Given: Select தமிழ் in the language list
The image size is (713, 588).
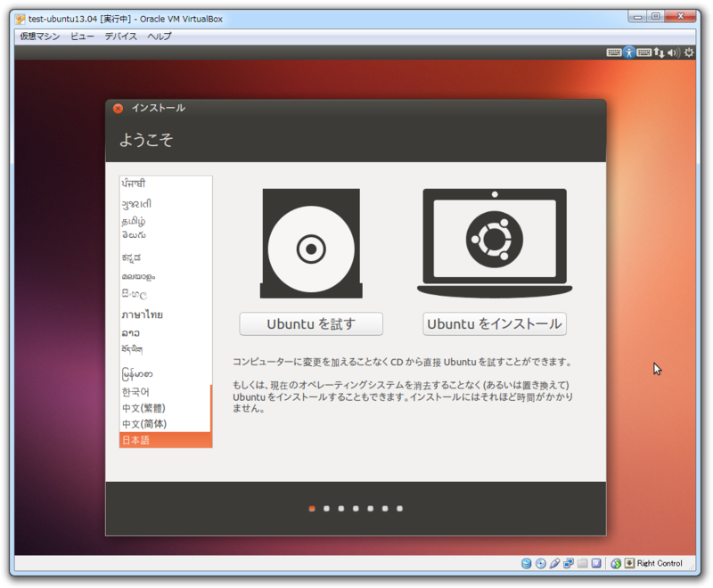Looking at the screenshot, I should (x=166, y=221).
